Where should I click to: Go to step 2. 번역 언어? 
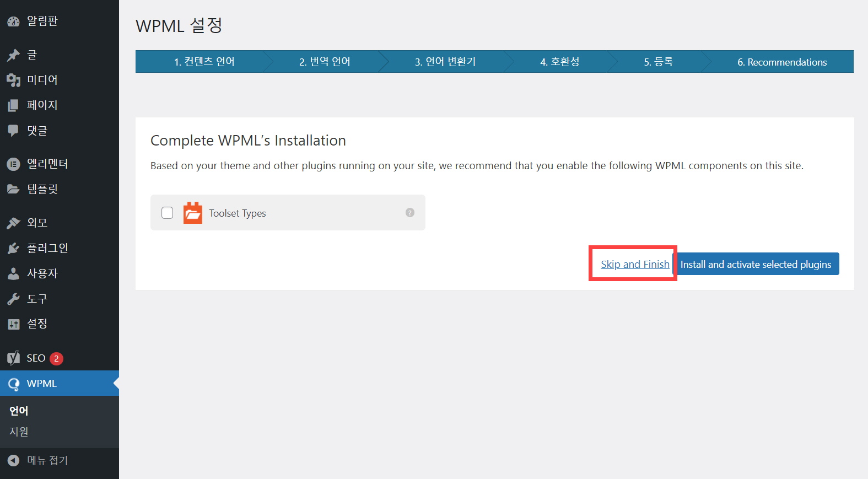click(x=325, y=62)
